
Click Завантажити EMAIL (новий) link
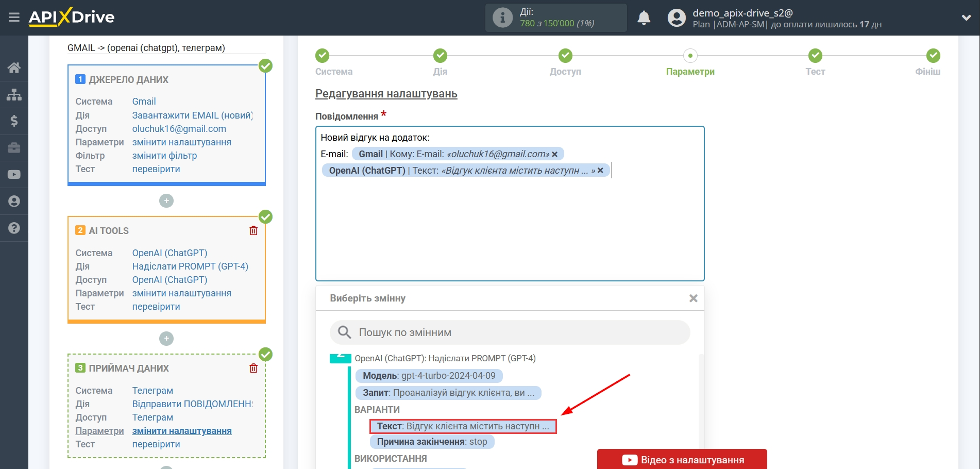coord(192,115)
